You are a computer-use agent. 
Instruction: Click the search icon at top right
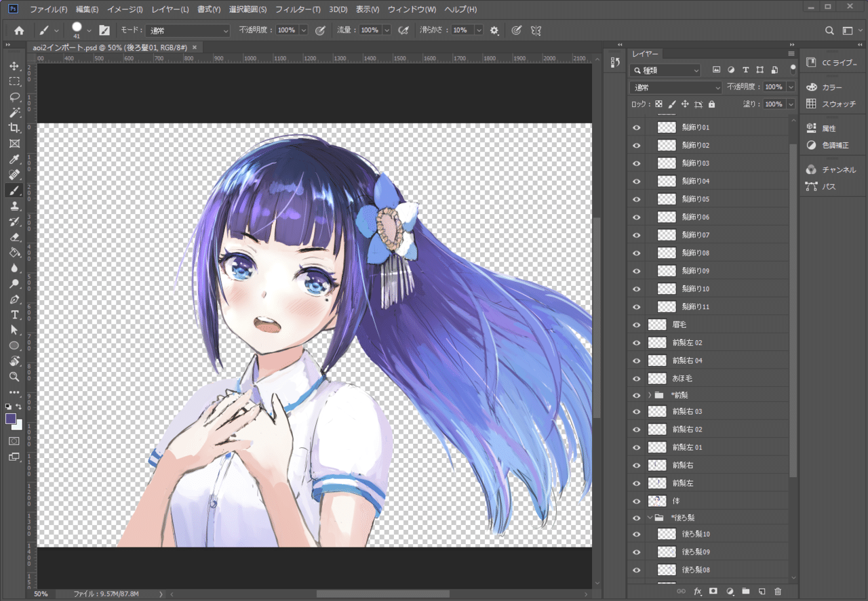(829, 30)
